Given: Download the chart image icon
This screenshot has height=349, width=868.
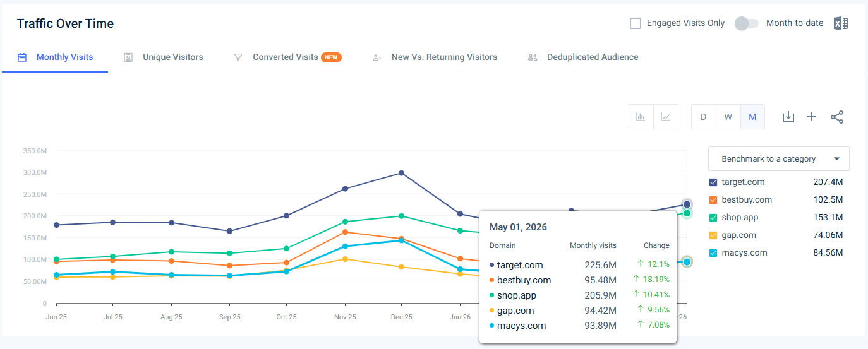Looking at the screenshot, I should (788, 117).
